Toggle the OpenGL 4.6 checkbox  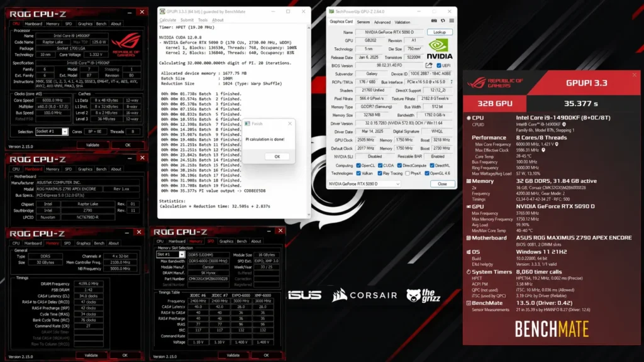coord(427,173)
